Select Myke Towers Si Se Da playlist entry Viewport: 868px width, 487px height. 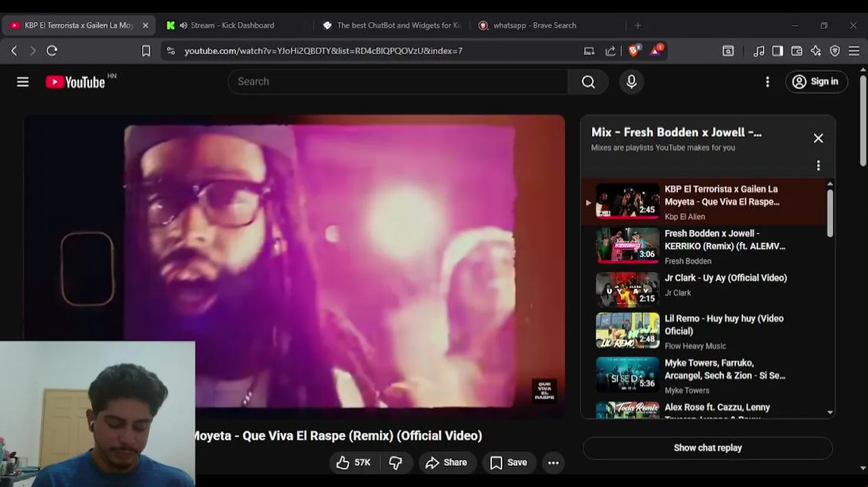703,375
